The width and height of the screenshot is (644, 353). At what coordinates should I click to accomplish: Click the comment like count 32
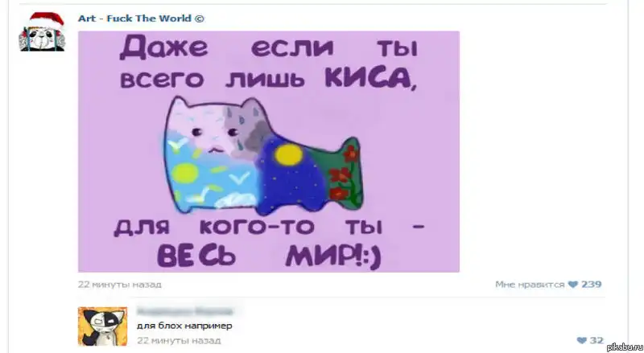(597, 340)
